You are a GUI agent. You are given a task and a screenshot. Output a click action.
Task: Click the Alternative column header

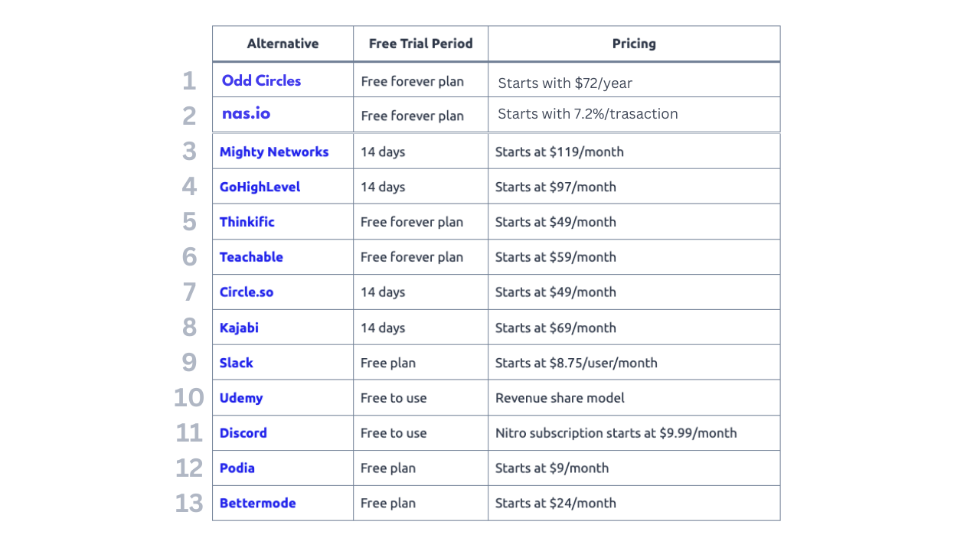[283, 44]
